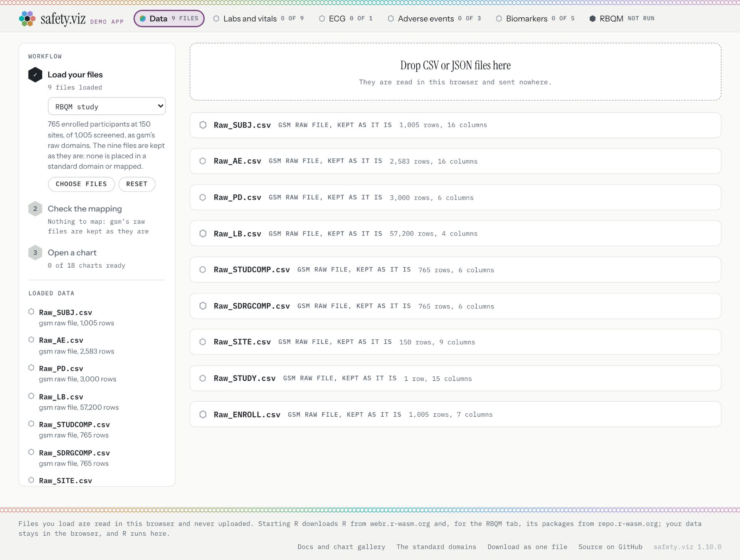Click the step 3 hexagon badge

pyautogui.click(x=35, y=253)
